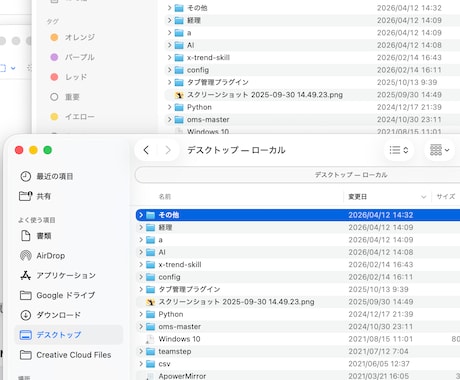Expand 経理 folder in back Finder window

click(169, 20)
